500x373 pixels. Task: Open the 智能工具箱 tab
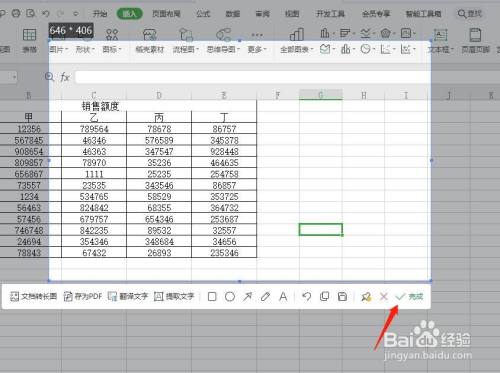tap(423, 14)
